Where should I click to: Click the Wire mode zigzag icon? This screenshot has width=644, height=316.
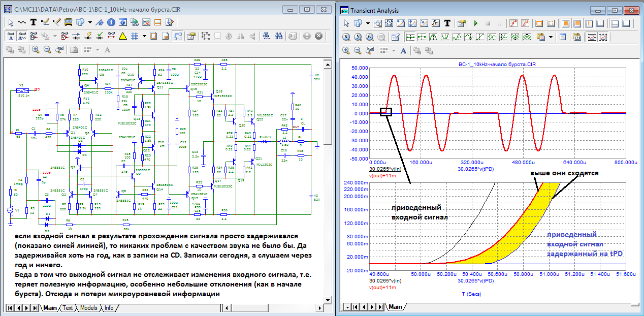[22, 22]
